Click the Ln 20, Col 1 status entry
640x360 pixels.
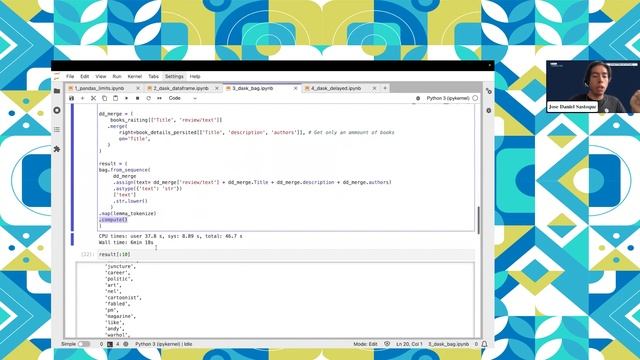coord(409,344)
